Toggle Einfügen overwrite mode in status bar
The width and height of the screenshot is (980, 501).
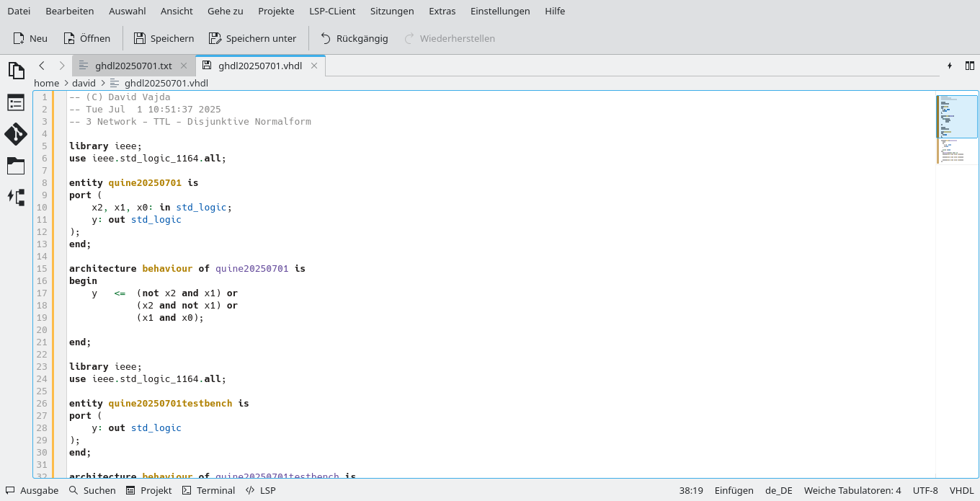click(734, 490)
